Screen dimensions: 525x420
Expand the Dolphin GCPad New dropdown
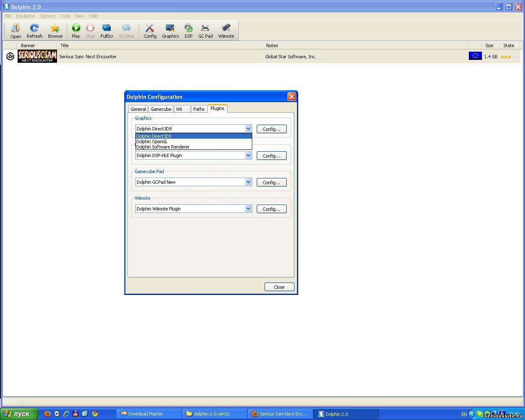pyautogui.click(x=248, y=182)
